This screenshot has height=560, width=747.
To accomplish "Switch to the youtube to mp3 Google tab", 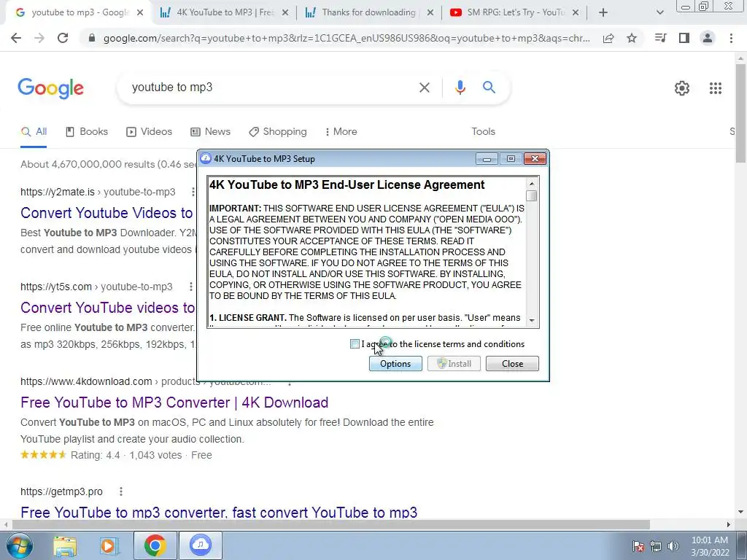I will click(x=80, y=13).
